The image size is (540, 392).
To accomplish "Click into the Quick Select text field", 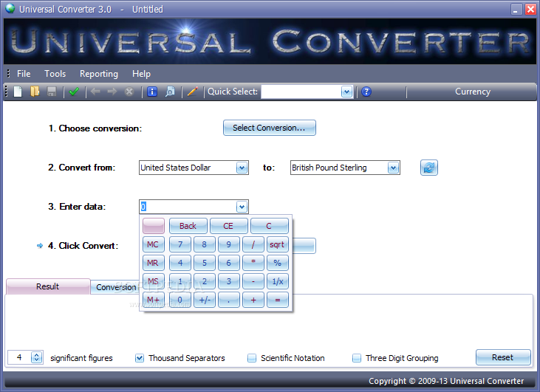I will pyautogui.click(x=301, y=92).
